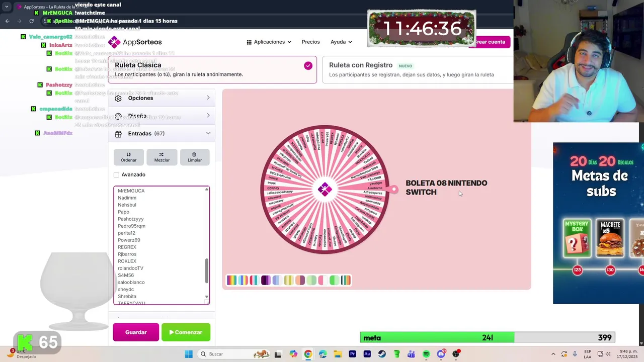This screenshot has height=362, width=644.
Task: Click the Ordenar sort icon
Action: point(128,154)
